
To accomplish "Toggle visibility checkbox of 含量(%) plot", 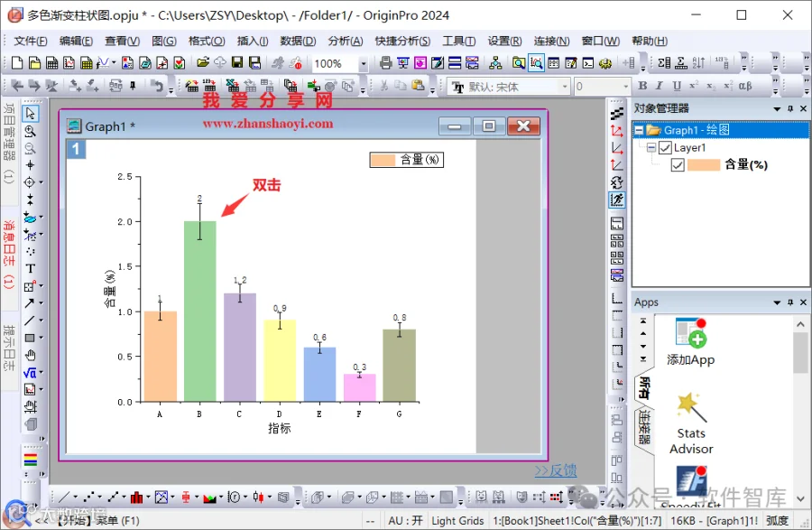I will 678,164.
